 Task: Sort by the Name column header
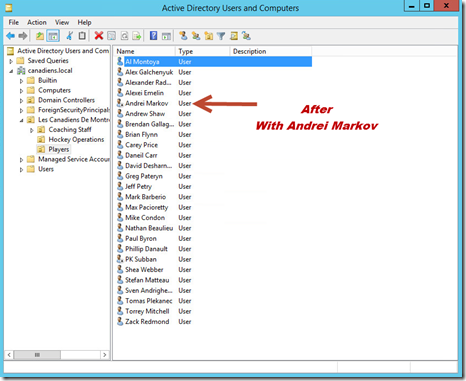coord(145,51)
